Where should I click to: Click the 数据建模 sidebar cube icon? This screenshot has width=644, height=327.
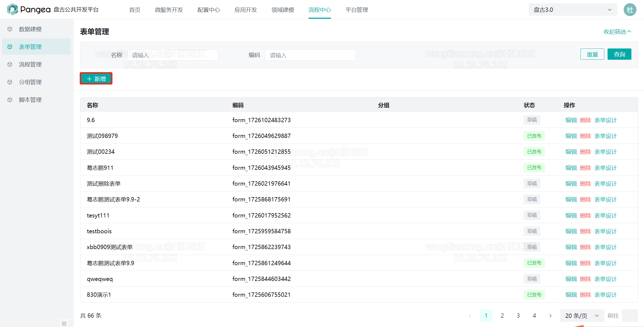10,29
